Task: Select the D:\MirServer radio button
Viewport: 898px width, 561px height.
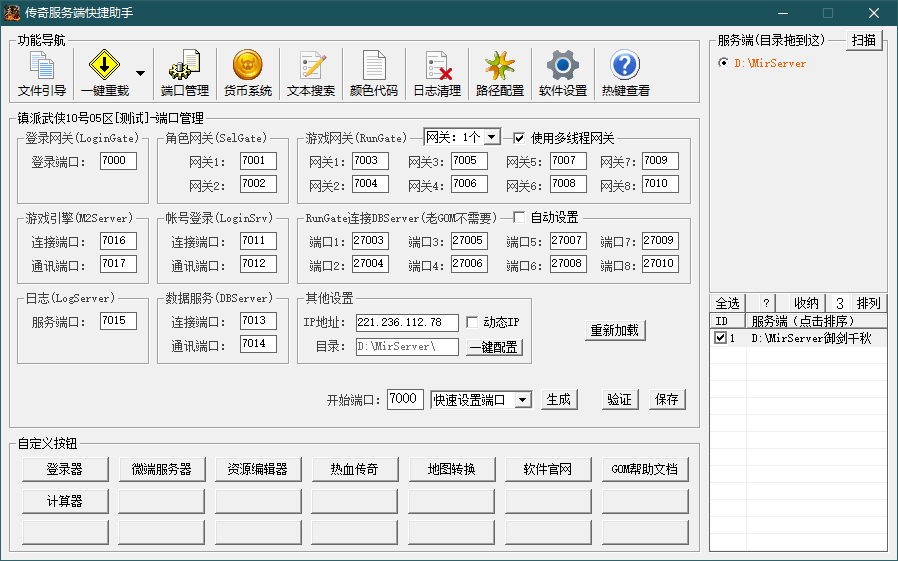Action: pyautogui.click(x=723, y=63)
